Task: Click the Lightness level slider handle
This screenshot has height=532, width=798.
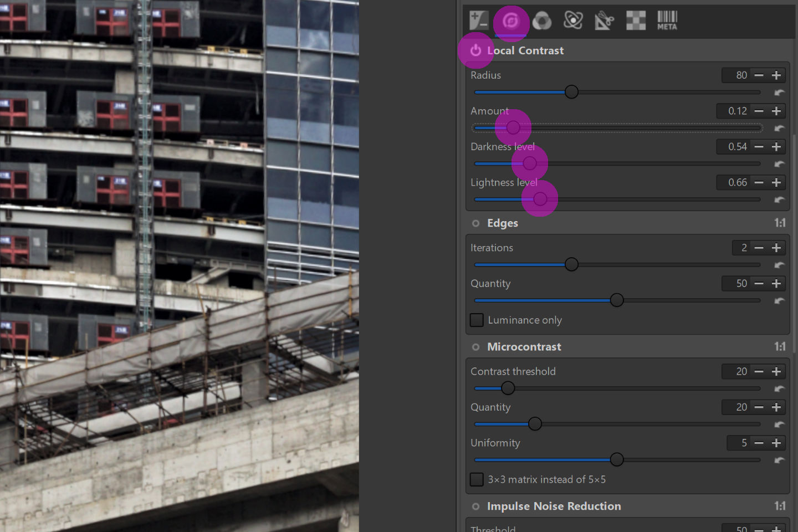Action: (x=540, y=199)
